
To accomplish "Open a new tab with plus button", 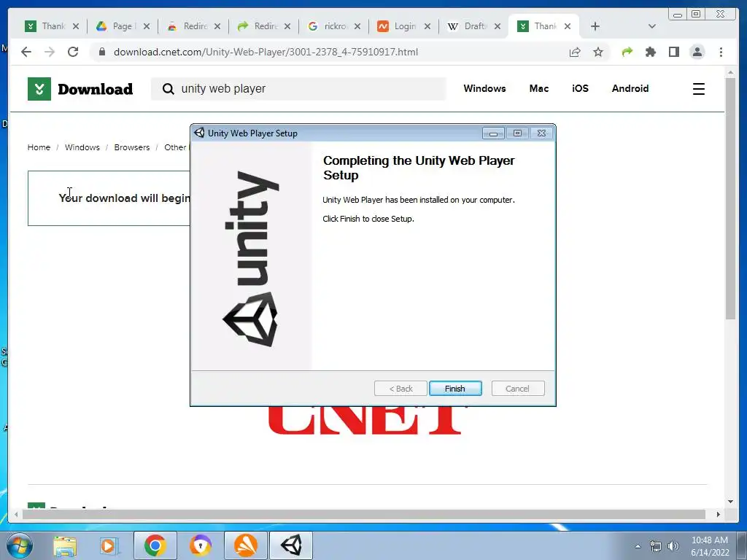I will click(595, 26).
